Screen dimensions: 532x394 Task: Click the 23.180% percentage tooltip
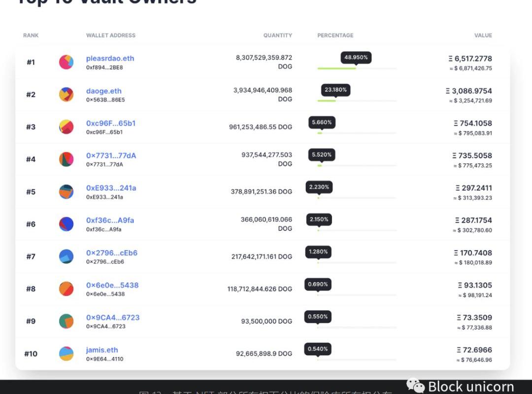tap(335, 90)
